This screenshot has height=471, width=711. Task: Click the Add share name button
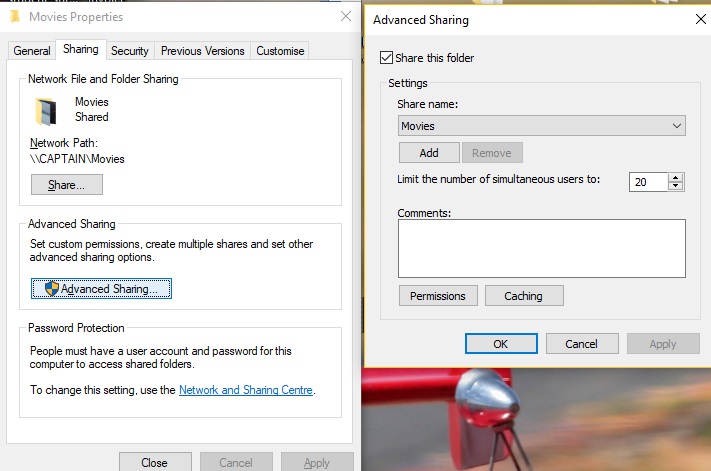pyautogui.click(x=429, y=153)
